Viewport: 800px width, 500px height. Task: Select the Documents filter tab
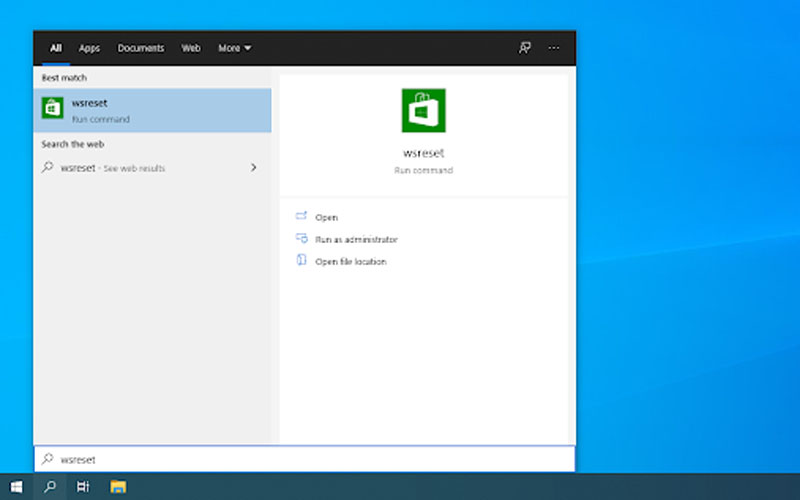[x=141, y=48]
